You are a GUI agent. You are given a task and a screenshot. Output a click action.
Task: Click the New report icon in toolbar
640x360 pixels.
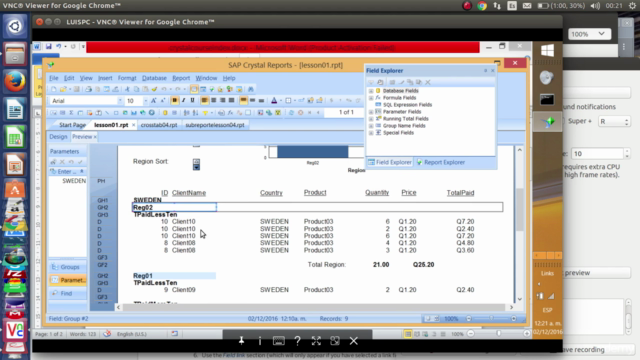click(54, 89)
